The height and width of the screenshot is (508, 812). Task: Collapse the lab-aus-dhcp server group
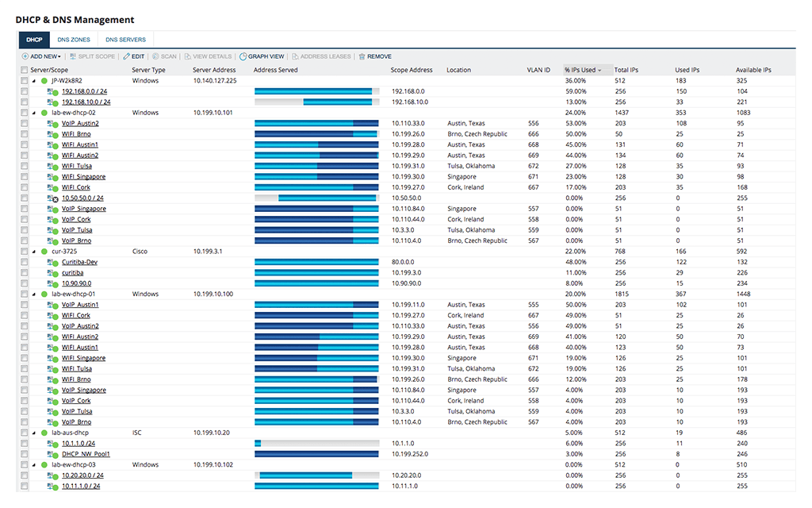33,433
